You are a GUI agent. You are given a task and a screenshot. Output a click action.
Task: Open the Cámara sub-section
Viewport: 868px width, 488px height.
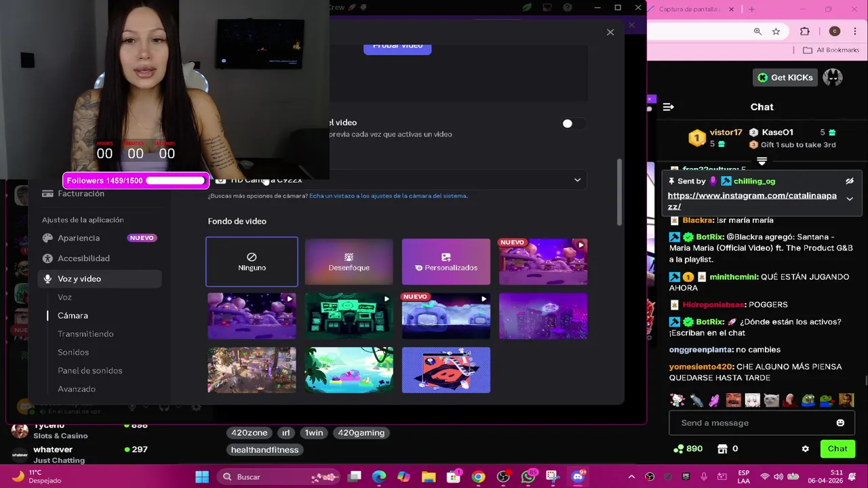(x=73, y=316)
